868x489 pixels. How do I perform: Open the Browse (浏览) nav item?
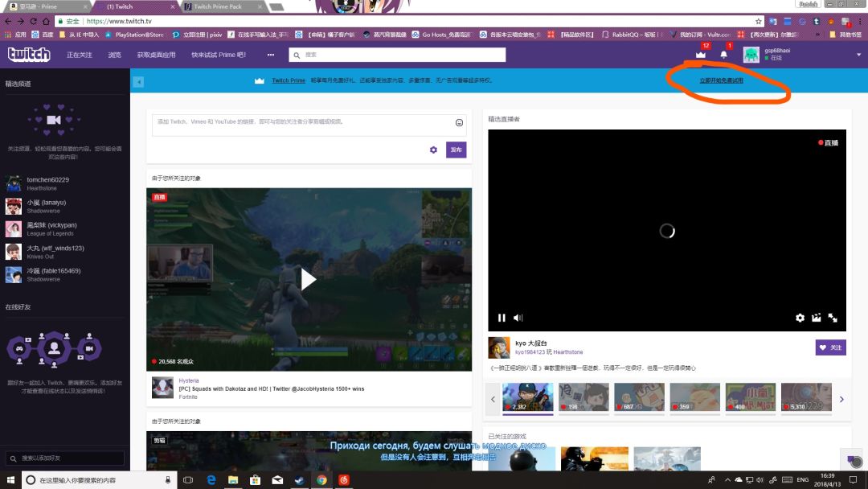click(115, 55)
